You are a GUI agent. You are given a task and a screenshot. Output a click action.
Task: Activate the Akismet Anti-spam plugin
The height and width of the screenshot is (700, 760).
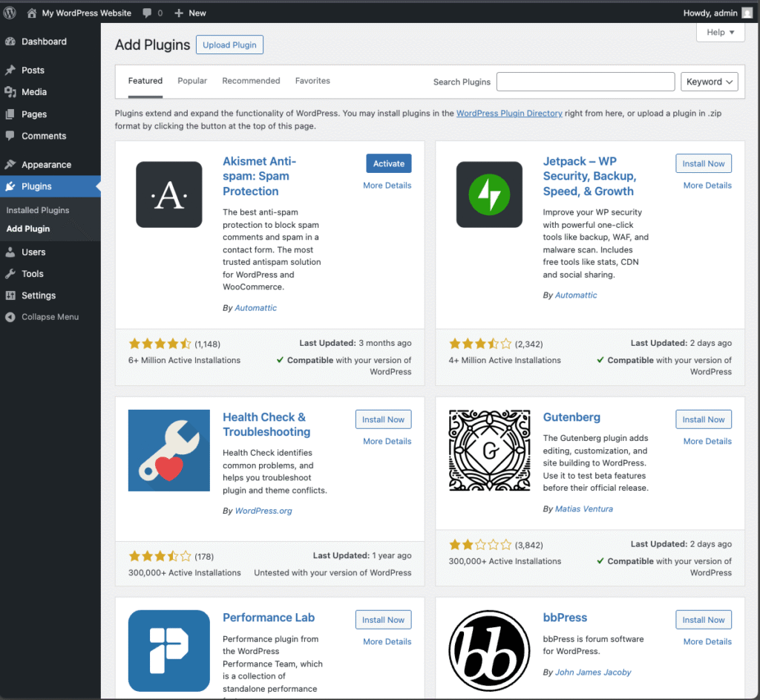[x=388, y=163]
